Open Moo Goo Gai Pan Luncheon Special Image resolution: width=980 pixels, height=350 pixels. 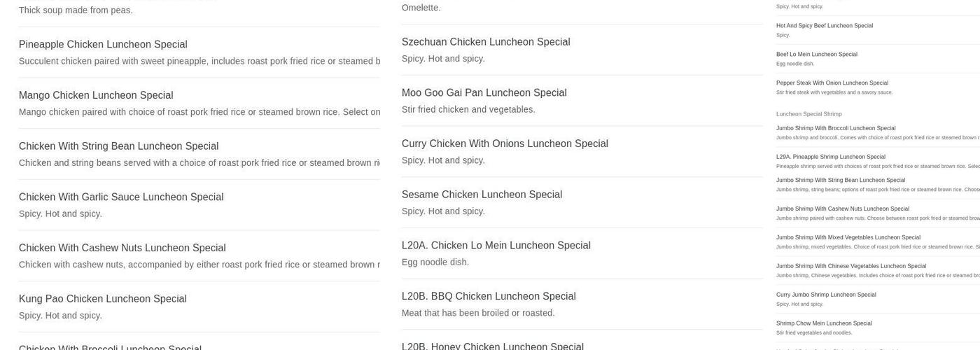484,93
